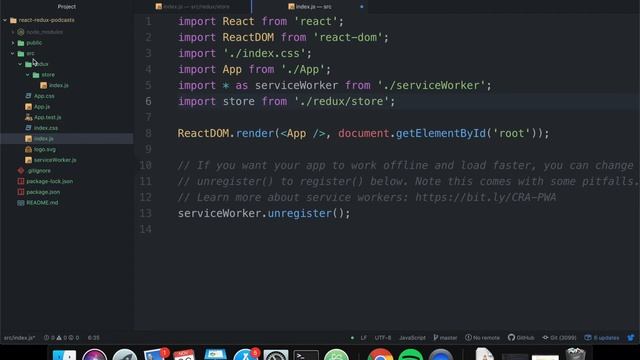640x360 pixels.
Task: Collapse the src folder arrow
Action: click(13, 53)
